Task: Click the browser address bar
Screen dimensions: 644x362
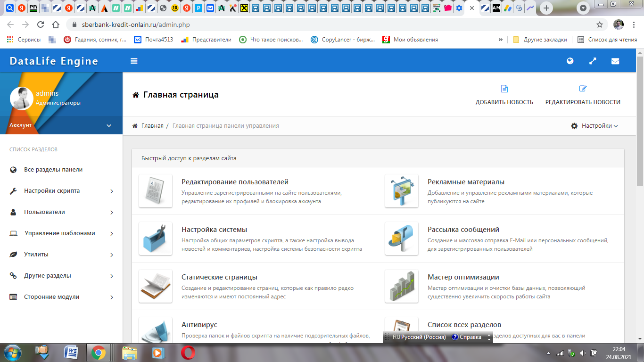Action: pos(330,25)
